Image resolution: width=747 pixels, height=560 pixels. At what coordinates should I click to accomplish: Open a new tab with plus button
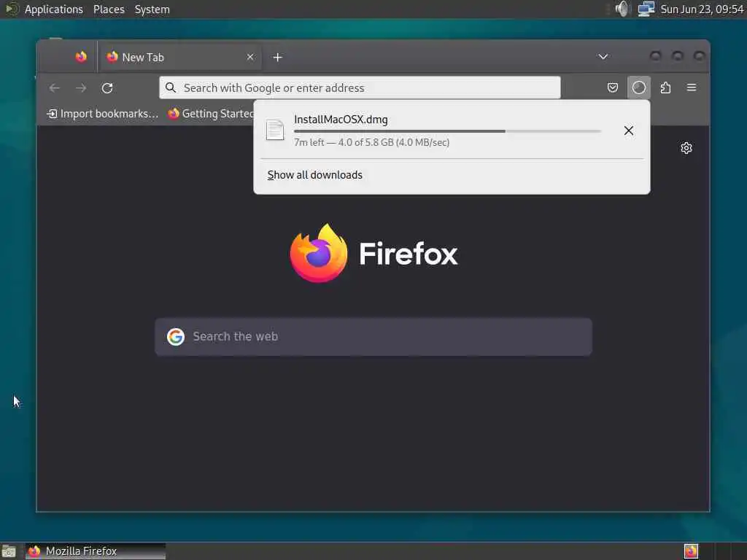tap(278, 58)
